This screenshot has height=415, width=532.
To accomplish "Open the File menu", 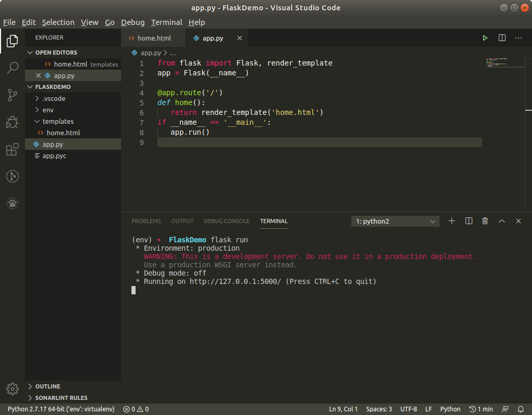I will tap(9, 22).
